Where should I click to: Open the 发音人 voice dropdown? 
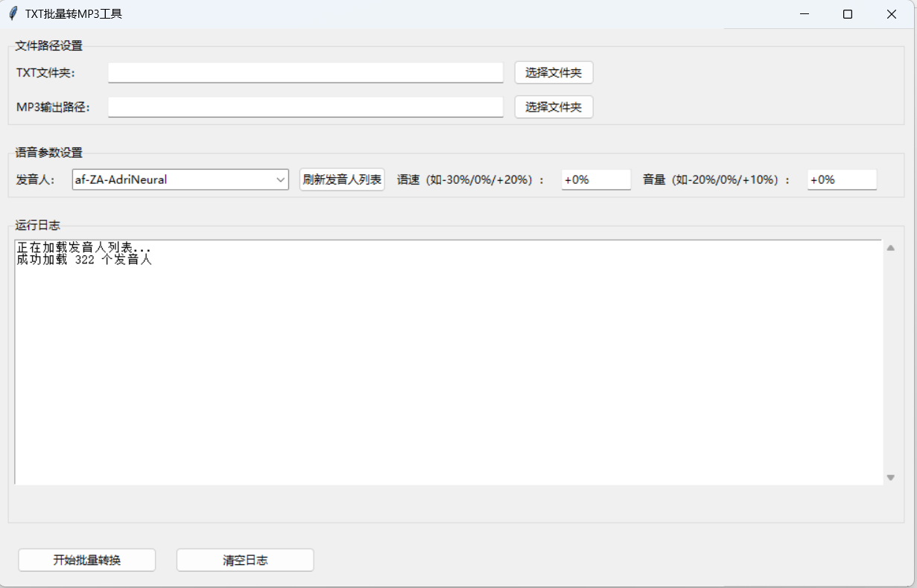tap(179, 179)
